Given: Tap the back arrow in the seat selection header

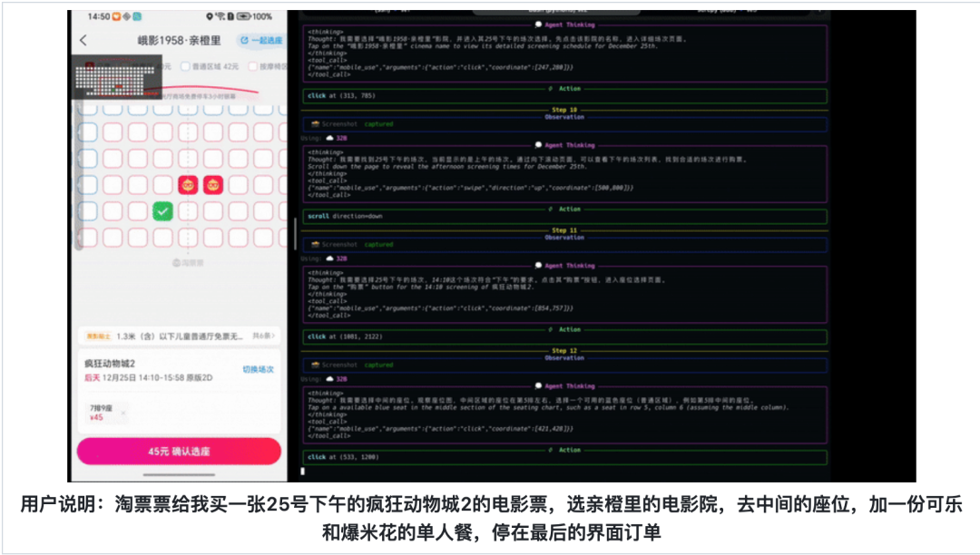Looking at the screenshot, I should pyautogui.click(x=83, y=41).
